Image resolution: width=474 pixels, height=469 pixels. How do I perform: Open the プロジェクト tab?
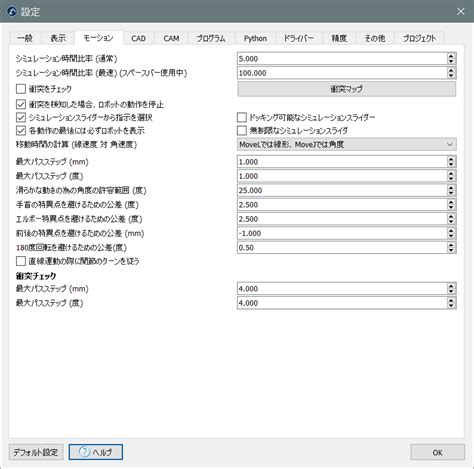coord(419,38)
